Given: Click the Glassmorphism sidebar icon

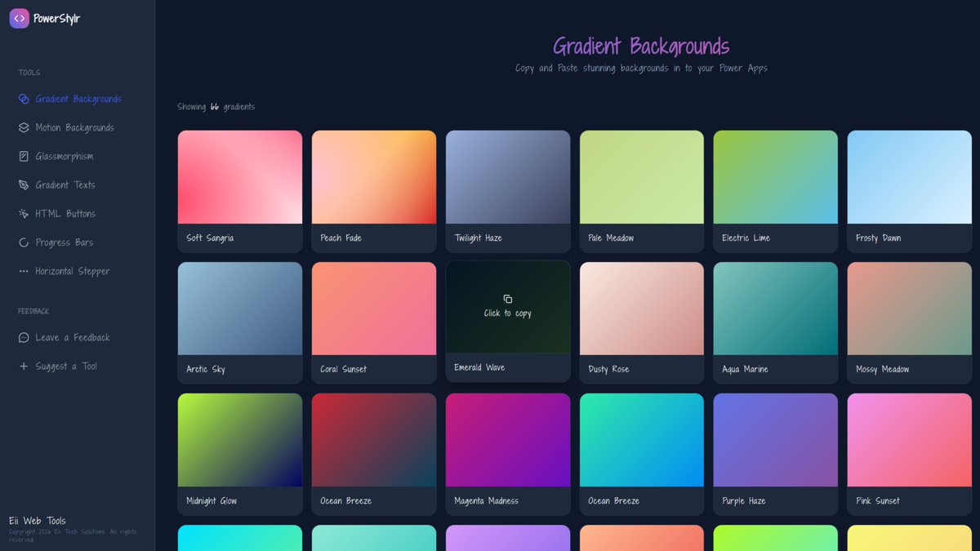Looking at the screenshot, I should 24,156.
